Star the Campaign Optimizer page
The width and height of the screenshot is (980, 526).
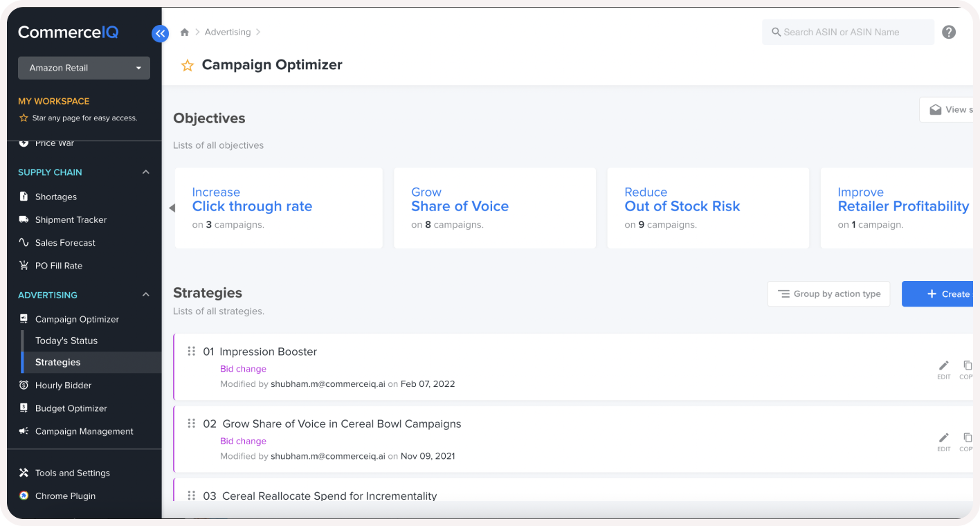187,66
